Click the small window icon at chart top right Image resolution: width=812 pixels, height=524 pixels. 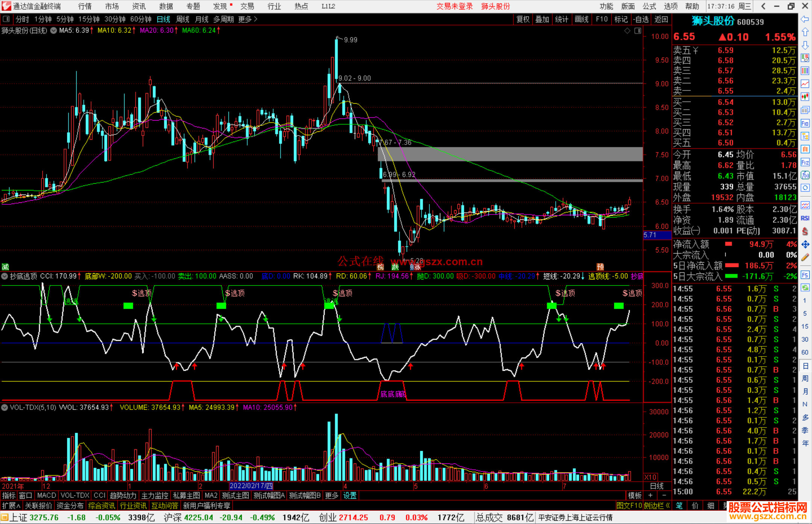638,31
